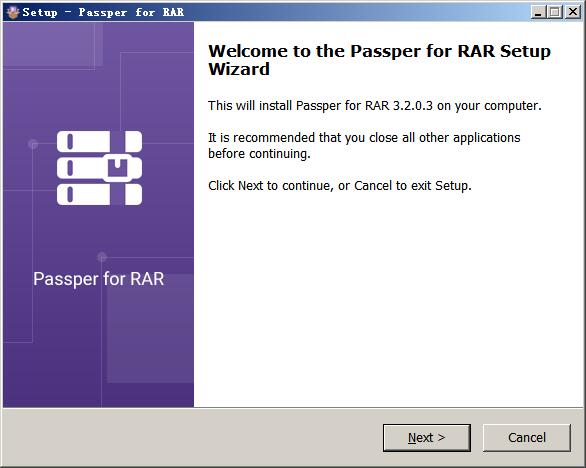Click the disabled maximize button in title bar

555,12
